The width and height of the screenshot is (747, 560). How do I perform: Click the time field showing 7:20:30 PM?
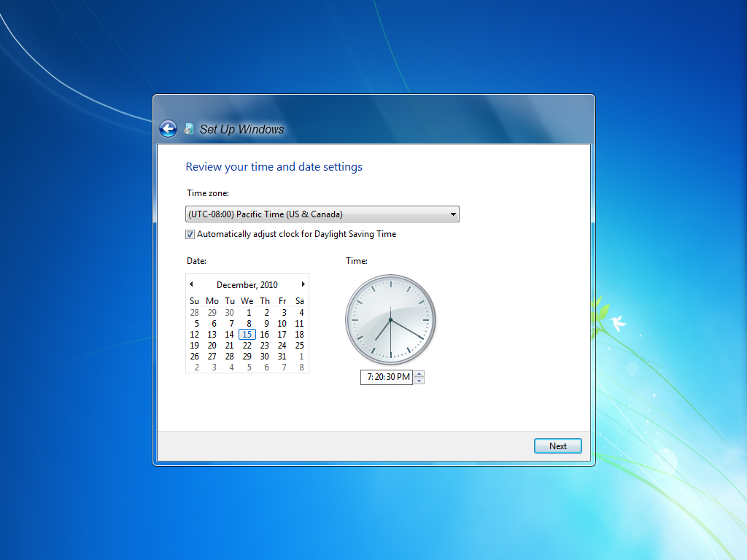coord(387,377)
